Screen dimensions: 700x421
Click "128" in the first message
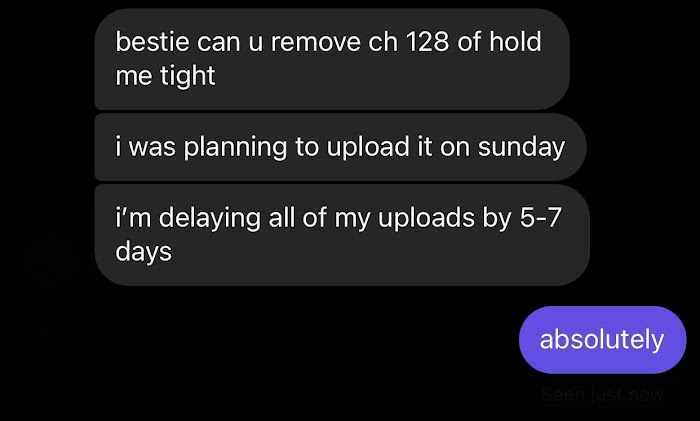coord(427,42)
